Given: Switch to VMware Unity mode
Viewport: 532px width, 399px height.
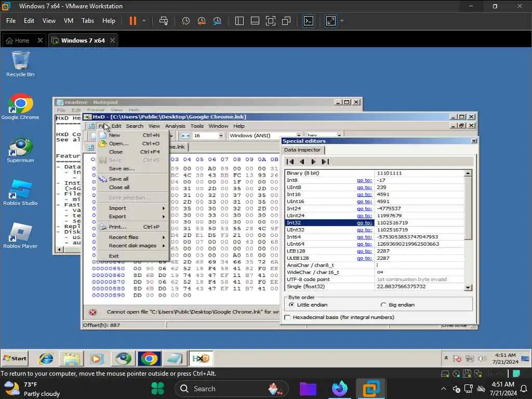Looking at the screenshot, I should tap(286, 21).
